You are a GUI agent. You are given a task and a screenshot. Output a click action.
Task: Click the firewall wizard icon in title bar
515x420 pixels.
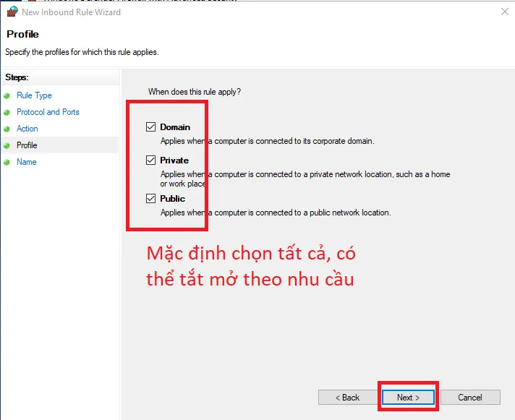point(12,12)
